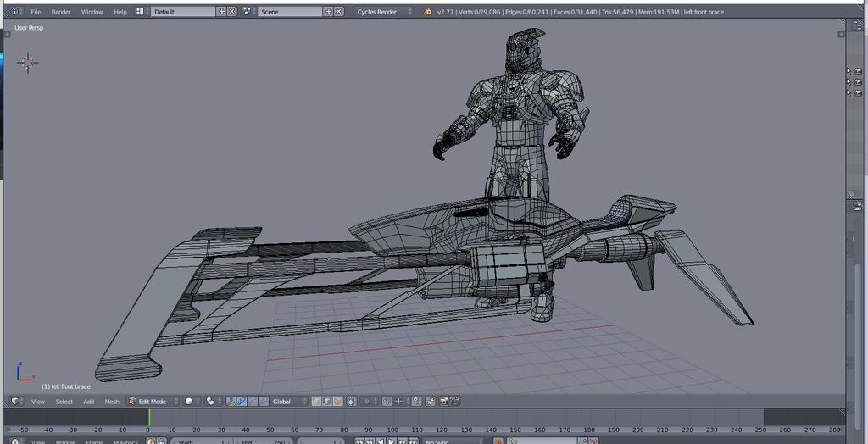
Task: Click the OpenGL render image icon
Action: 443,401
